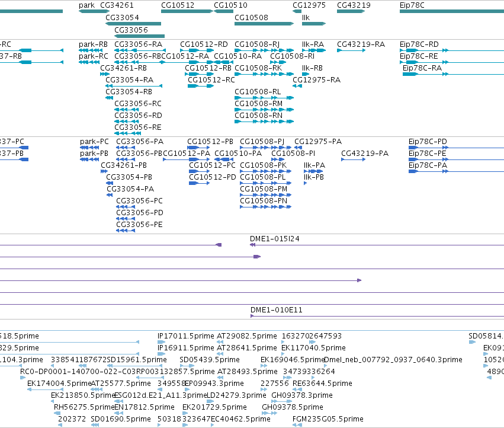This screenshot has height=428, width=504.
Task: Click transcript CG10508-RN
Action: pyautogui.click(x=258, y=115)
